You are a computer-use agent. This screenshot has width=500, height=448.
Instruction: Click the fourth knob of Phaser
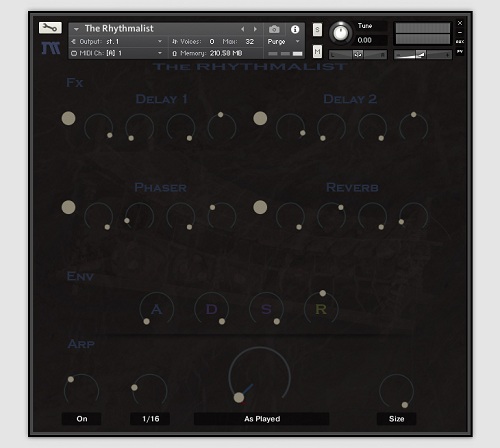point(222,217)
